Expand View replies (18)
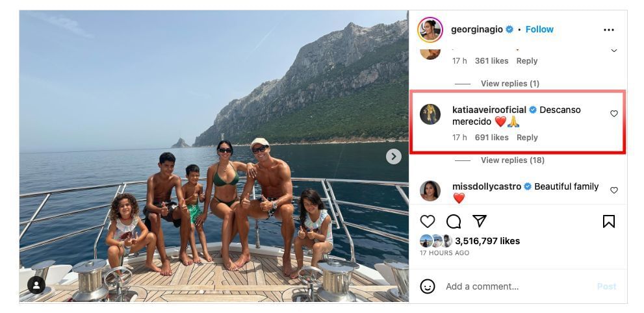The width and height of the screenshot is (644, 313). pos(512,160)
